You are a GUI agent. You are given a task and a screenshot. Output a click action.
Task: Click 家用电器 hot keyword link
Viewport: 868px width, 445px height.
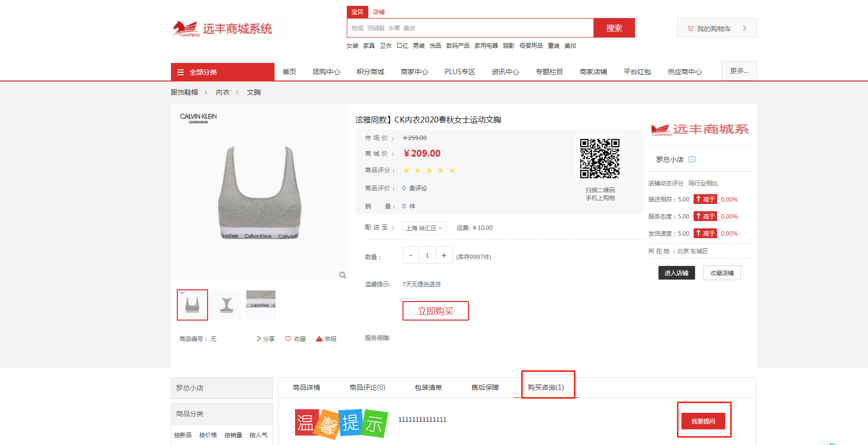(x=486, y=46)
